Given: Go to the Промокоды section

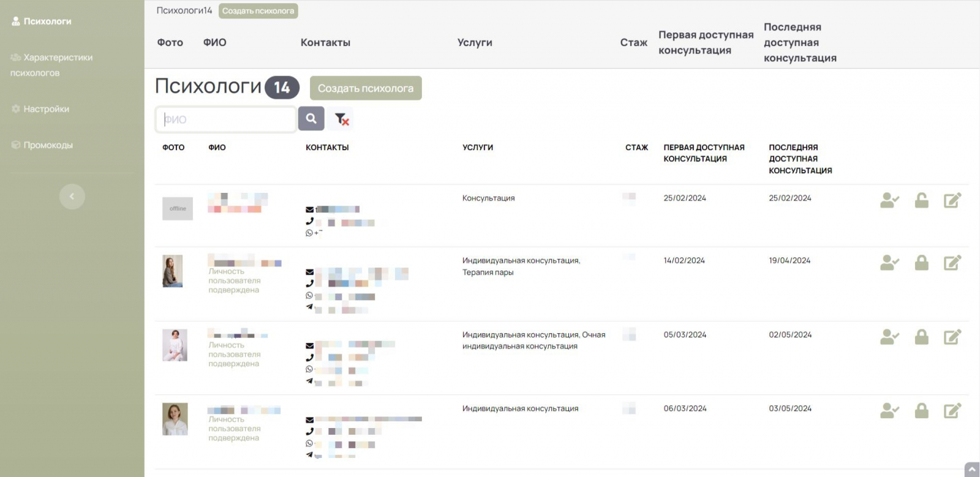Looking at the screenshot, I should tap(48, 145).
